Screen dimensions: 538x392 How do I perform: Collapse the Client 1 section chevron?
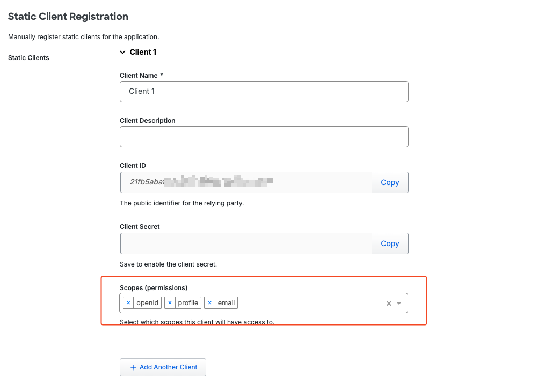click(122, 53)
